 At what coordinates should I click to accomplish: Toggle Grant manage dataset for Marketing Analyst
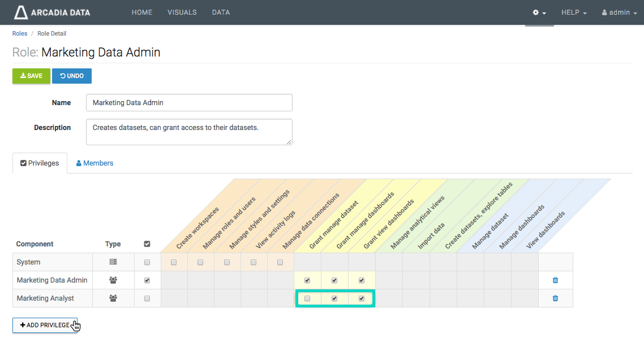307,298
